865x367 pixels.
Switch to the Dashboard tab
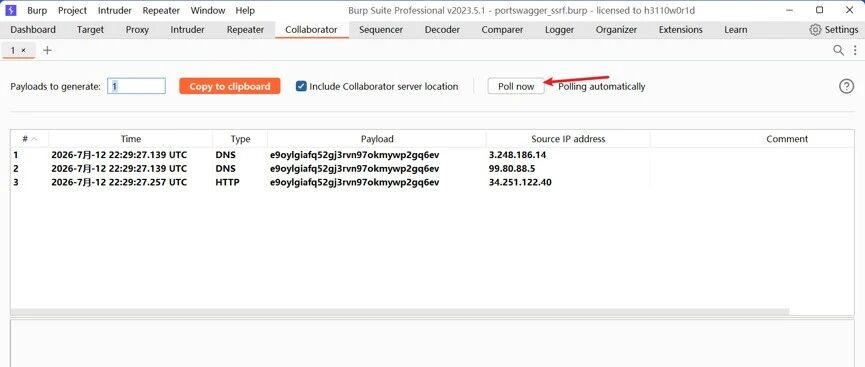click(x=33, y=30)
